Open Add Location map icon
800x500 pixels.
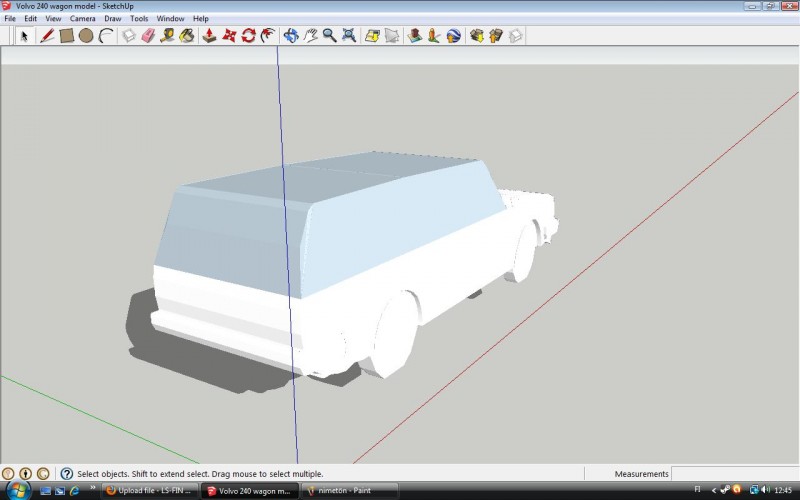372,36
